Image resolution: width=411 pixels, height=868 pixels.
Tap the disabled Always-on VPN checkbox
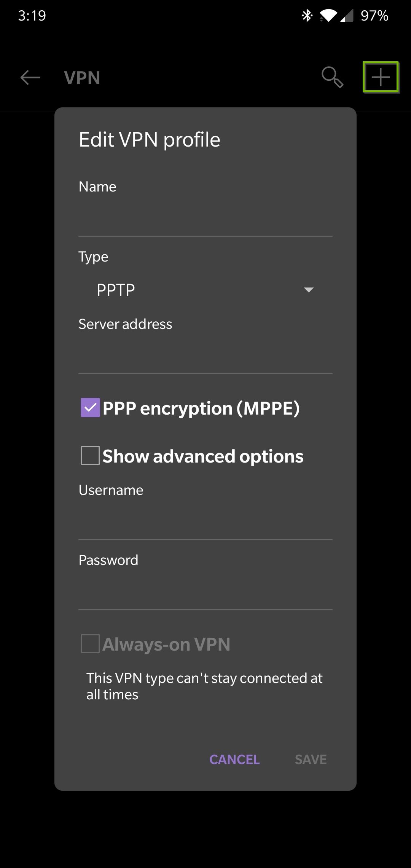click(x=90, y=644)
